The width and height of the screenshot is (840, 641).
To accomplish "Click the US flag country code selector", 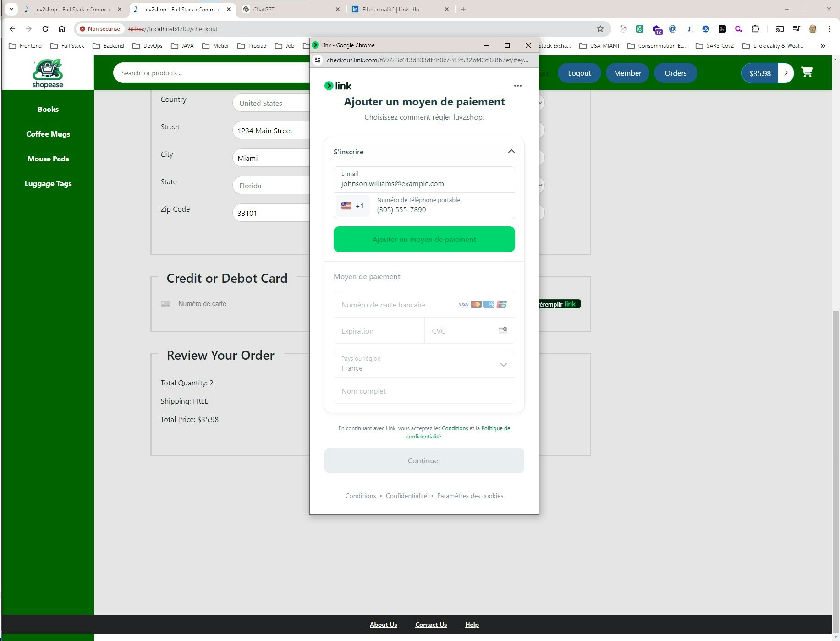I will coord(352,206).
